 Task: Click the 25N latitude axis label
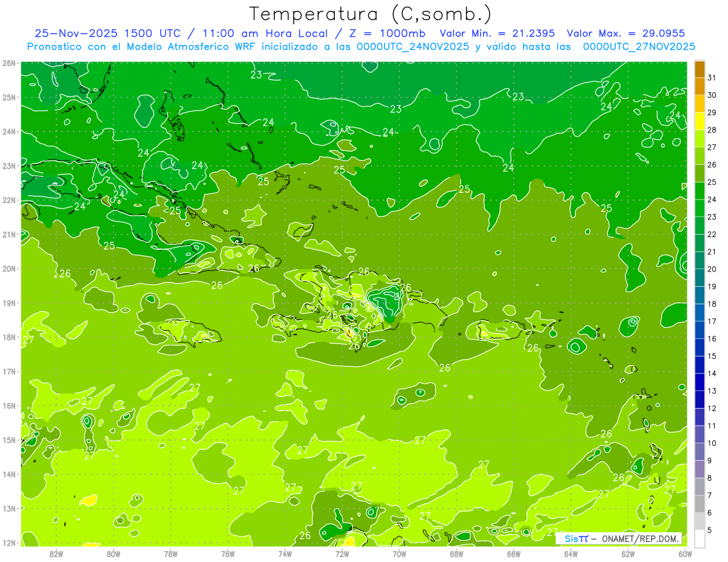click(x=9, y=97)
